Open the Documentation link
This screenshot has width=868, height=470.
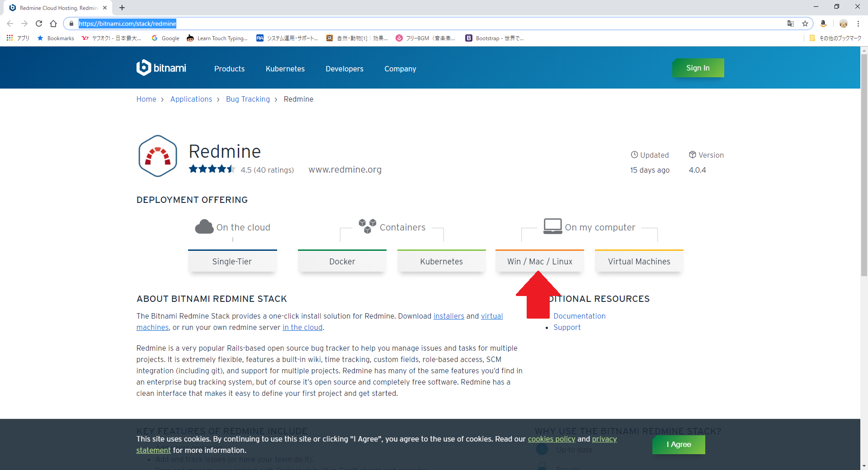[579, 316]
